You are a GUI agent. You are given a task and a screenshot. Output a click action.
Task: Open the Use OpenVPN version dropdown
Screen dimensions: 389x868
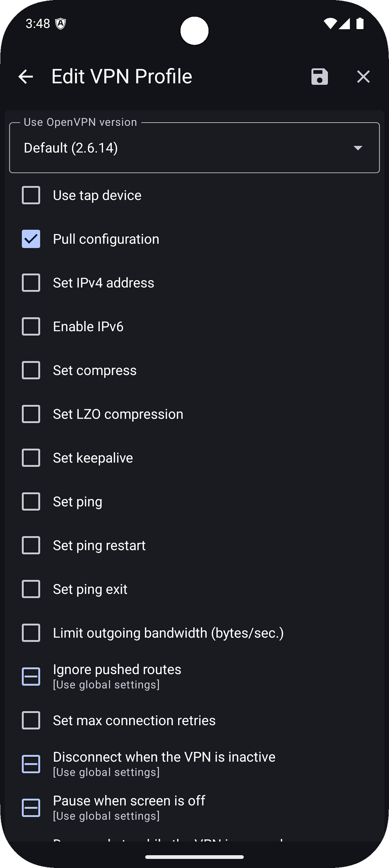tap(194, 147)
